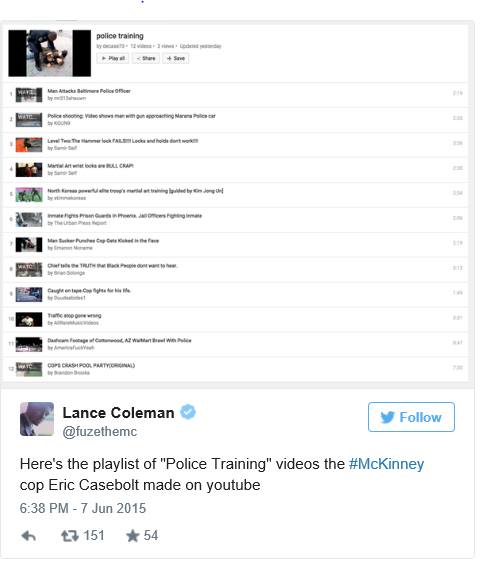Open the @fuzethemc profile handle

point(100,431)
